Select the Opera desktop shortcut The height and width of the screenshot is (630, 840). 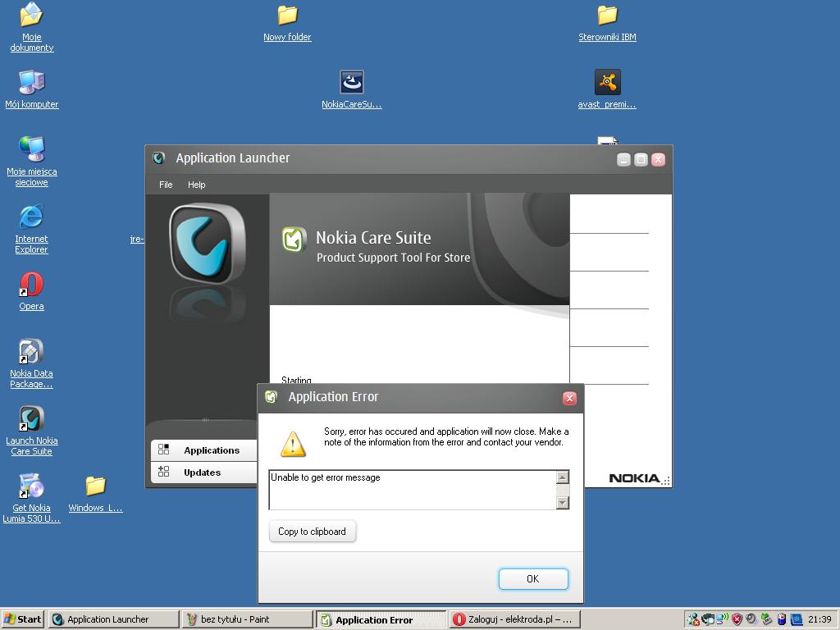pyautogui.click(x=31, y=291)
